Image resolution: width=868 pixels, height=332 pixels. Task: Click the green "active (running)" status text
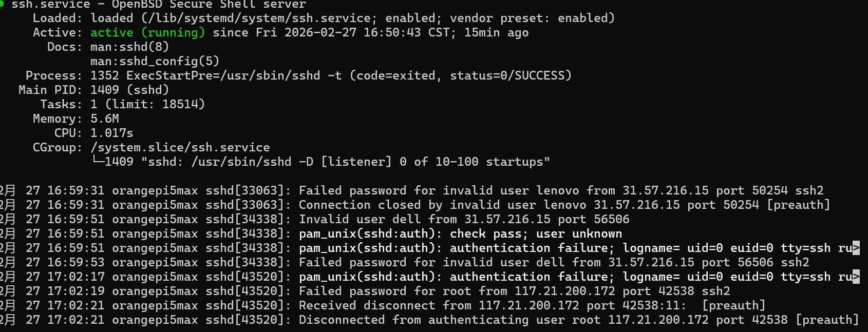[x=147, y=33]
